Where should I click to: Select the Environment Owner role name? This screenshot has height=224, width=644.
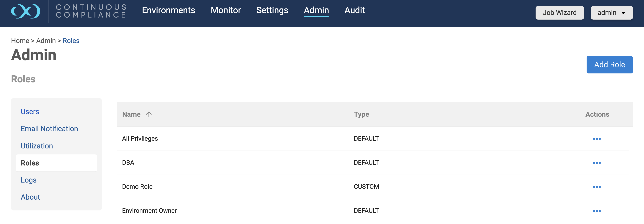[149, 210]
